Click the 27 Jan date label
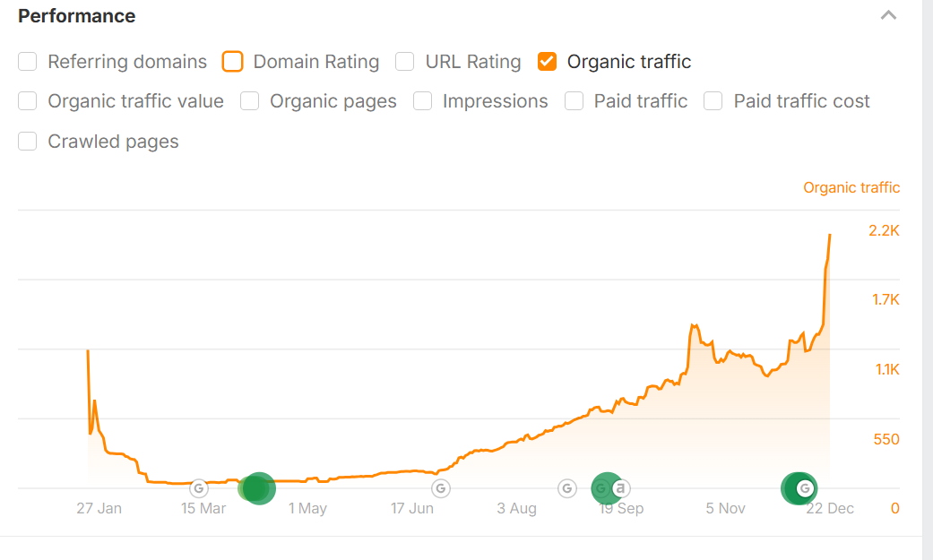The image size is (933, 560). point(99,508)
